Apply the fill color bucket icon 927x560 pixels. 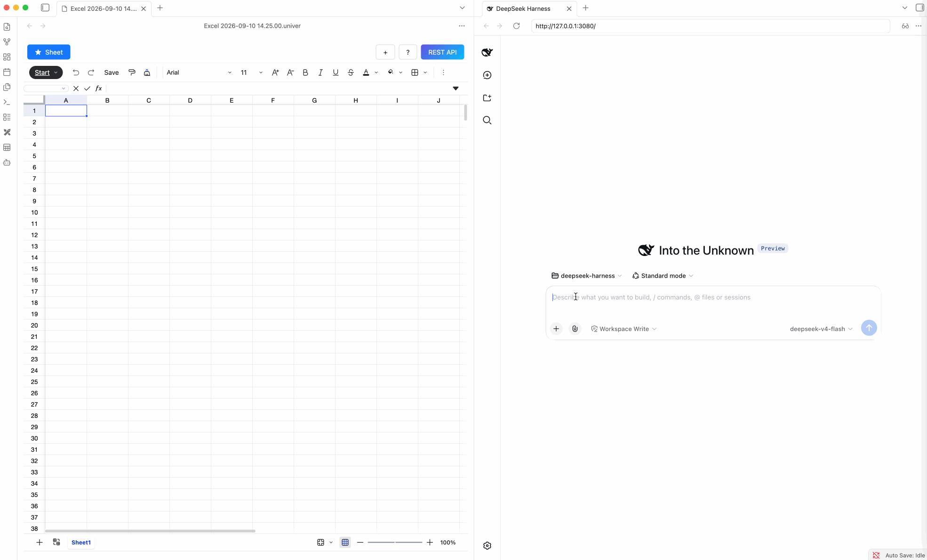click(391, 72)
